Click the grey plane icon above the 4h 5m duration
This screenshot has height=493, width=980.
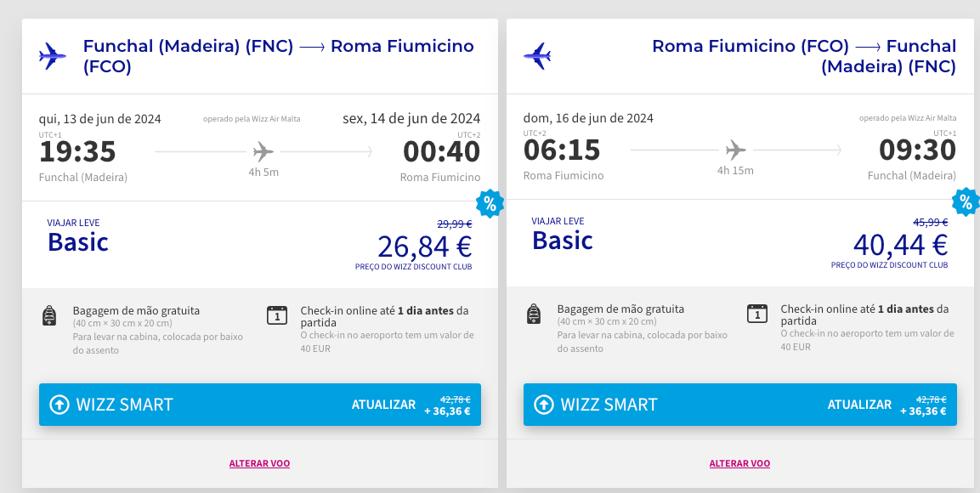tap(263, 151)
